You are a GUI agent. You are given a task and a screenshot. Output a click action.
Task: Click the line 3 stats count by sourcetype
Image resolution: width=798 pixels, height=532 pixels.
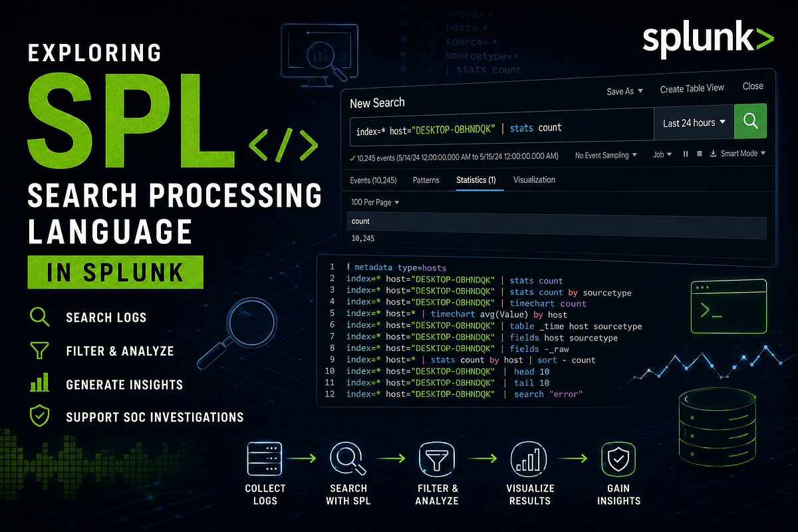tap(489, 292)
